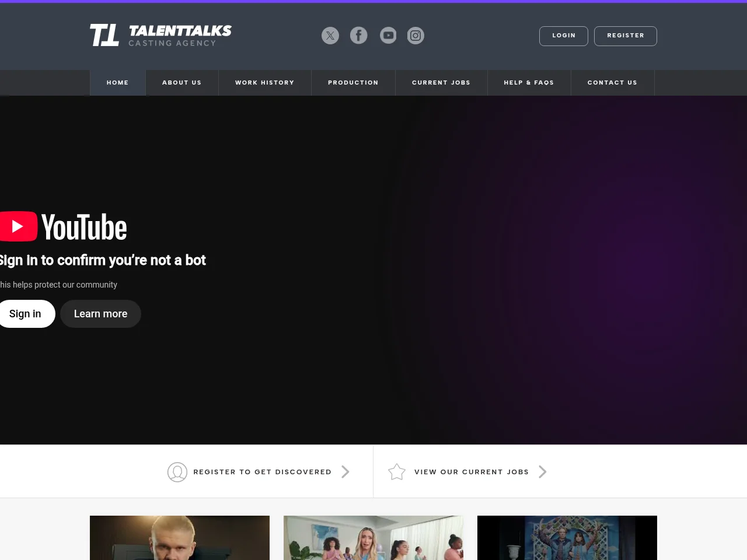Open the X (Twitter) social icon
747x560 pixels.
(x=330, y=36)
